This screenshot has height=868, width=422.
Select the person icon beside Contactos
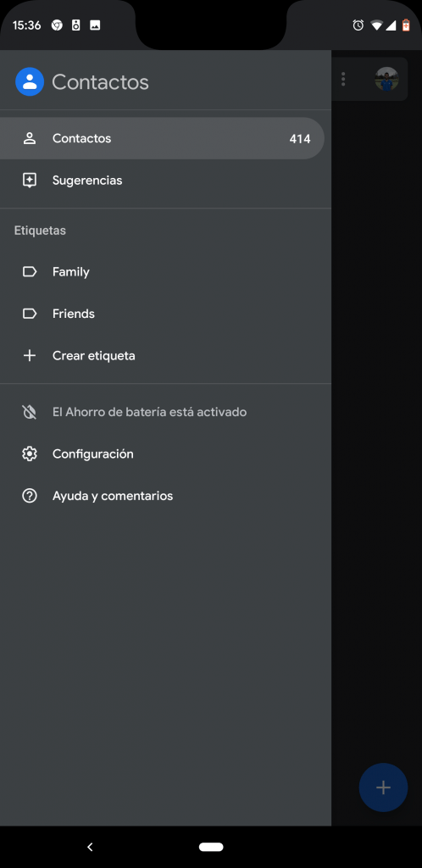pos(30,138)
